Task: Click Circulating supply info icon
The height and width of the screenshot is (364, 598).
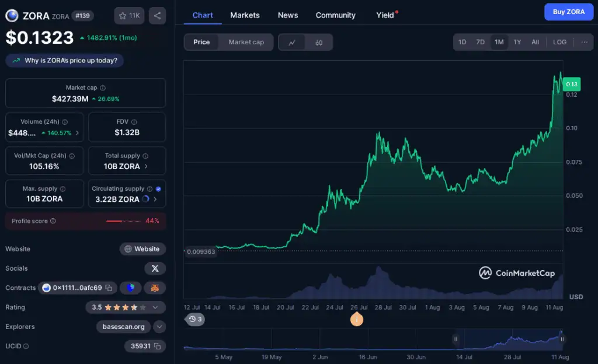Action: pos(150,189)
